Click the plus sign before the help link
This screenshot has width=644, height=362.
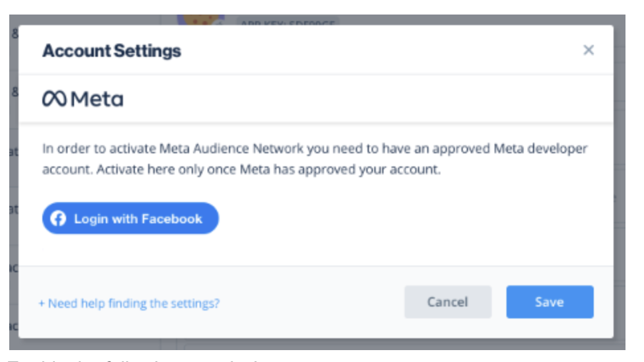click(x=42, y=303)
